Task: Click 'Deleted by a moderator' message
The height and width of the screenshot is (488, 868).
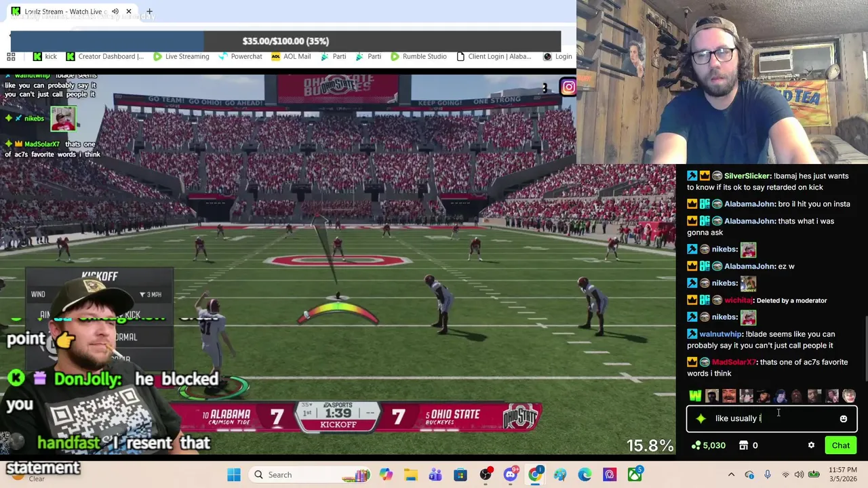Action: (791, 300)
